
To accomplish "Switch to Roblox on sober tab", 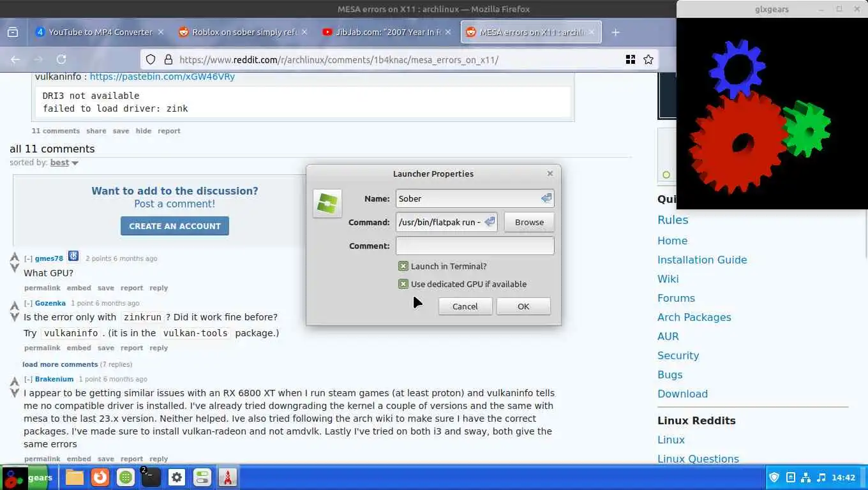I will point(243,32).
